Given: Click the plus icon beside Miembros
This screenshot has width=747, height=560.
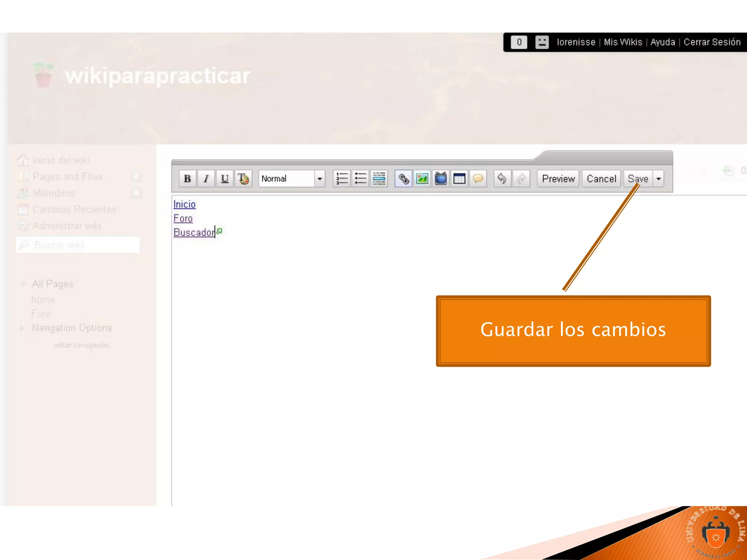Looking at the screenshot, I should tap(136, 193).
